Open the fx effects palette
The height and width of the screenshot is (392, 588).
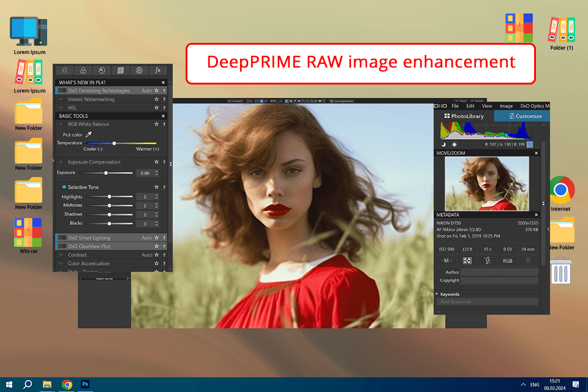pyautogui.click(x=158, y=70)
